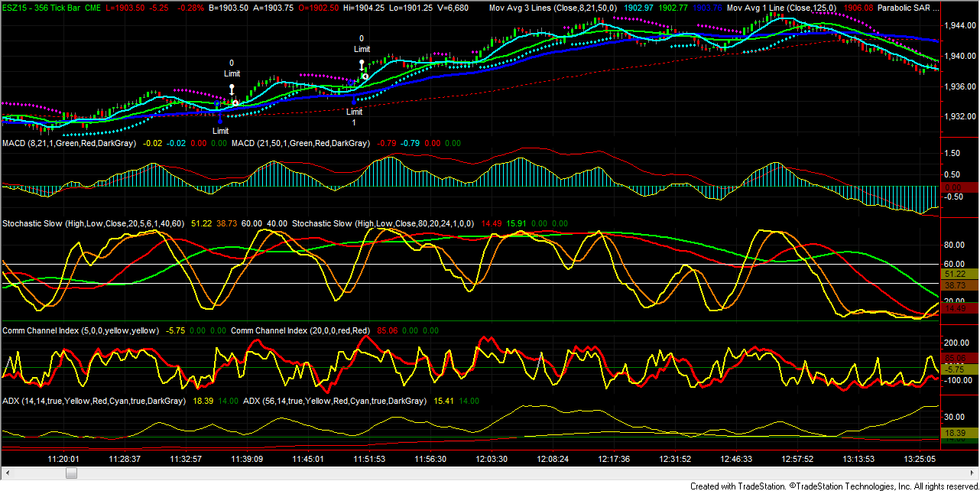This screenshot has height=491, width=980.
Task: Click the '1,936.00' price axis label
Action: coord(959,86)
